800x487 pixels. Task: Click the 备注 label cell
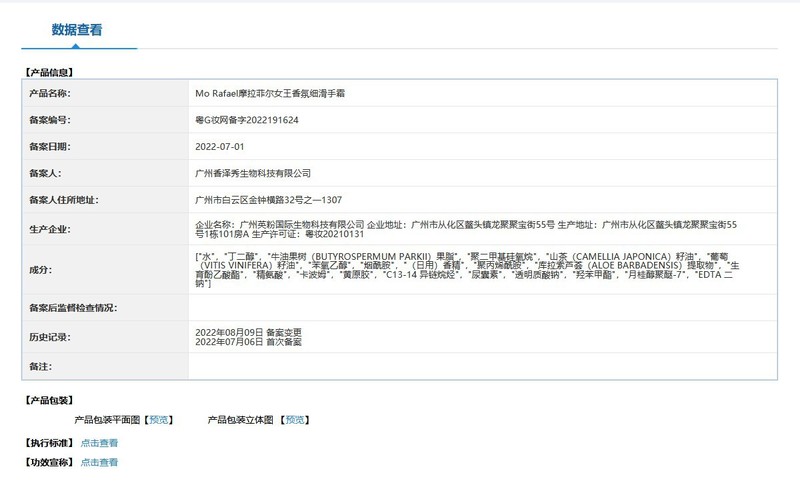click(105, 366)
